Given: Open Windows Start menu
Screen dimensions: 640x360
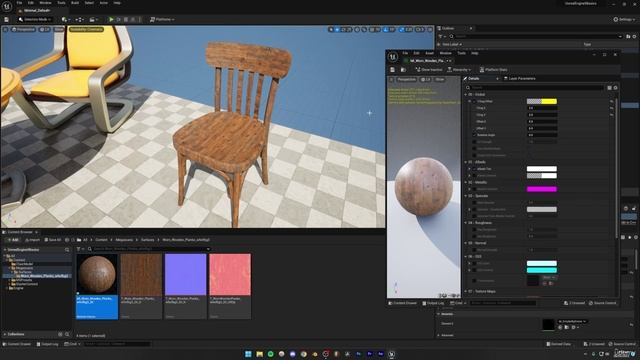Looking at the screenshot, I should coord(248,354).
